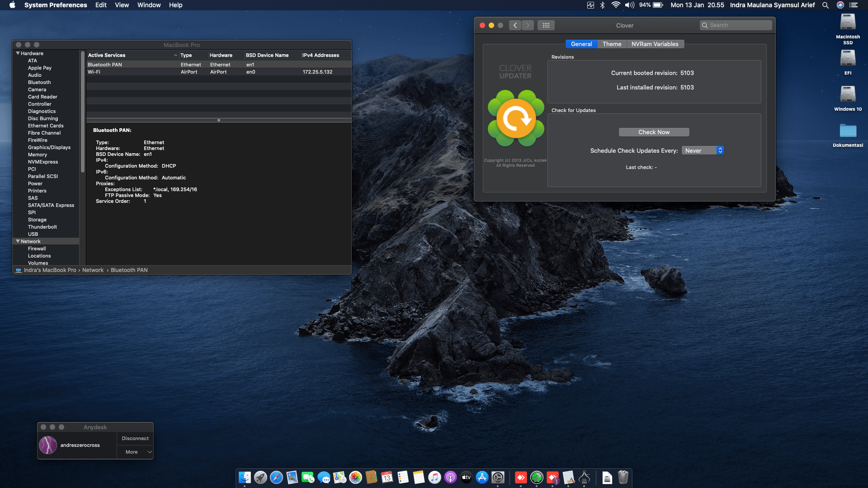Expand the More dropdown in Anydesk
868x488 pixels.
click(x=135, y=452)
